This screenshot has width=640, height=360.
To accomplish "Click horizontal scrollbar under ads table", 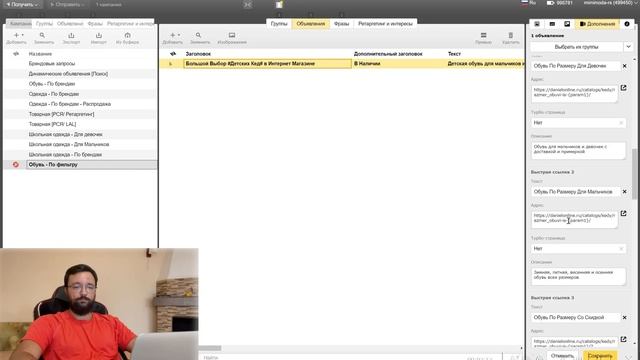I will click(x=210, y=348).
